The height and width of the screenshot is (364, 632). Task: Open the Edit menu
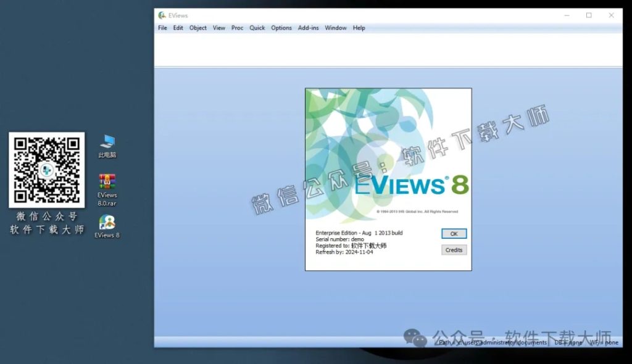178,28
